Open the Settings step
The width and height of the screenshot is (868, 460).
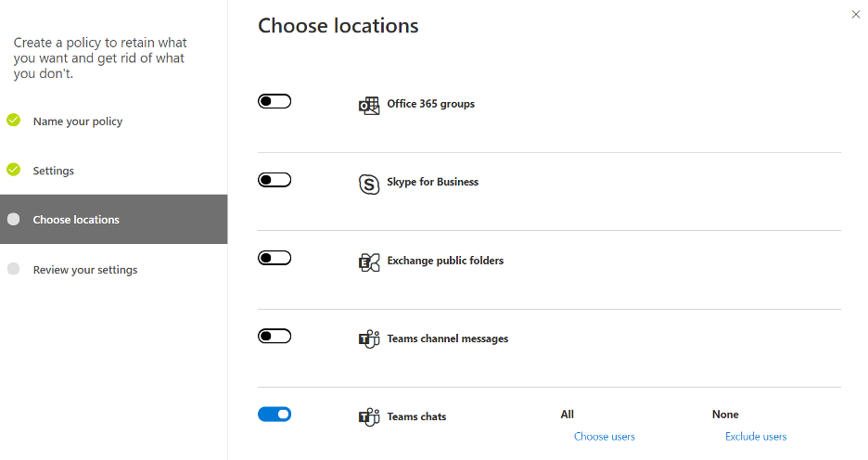(x=53, y=171)
